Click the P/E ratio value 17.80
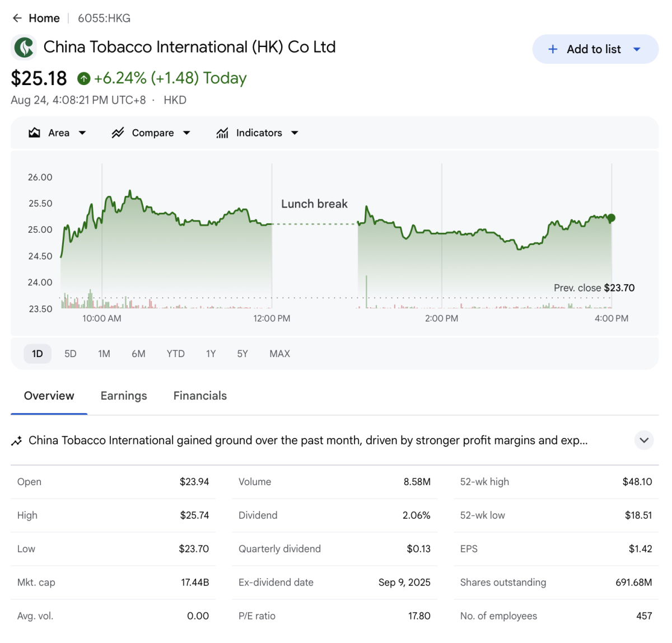This screenshot has height=643, width=672. pos(419,616)
